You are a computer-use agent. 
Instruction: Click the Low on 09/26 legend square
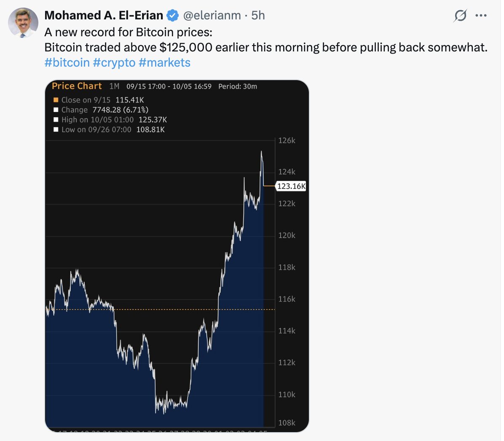[x=56, y=129]
